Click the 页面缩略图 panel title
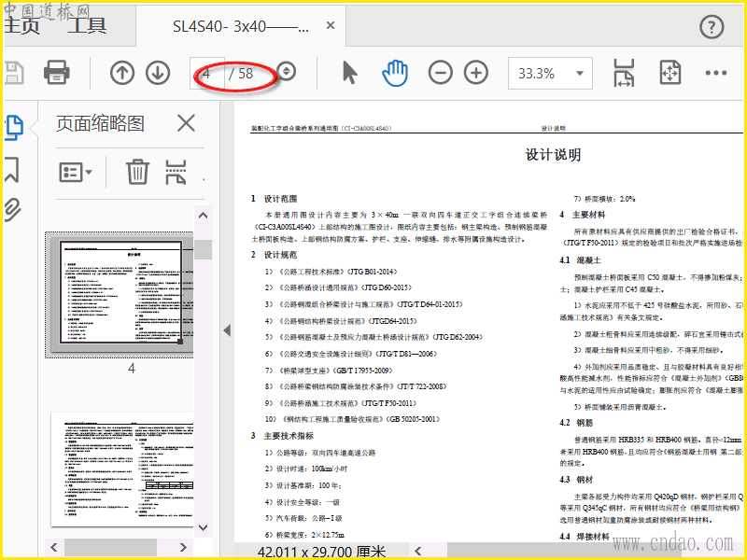 [x=100, y=124]
